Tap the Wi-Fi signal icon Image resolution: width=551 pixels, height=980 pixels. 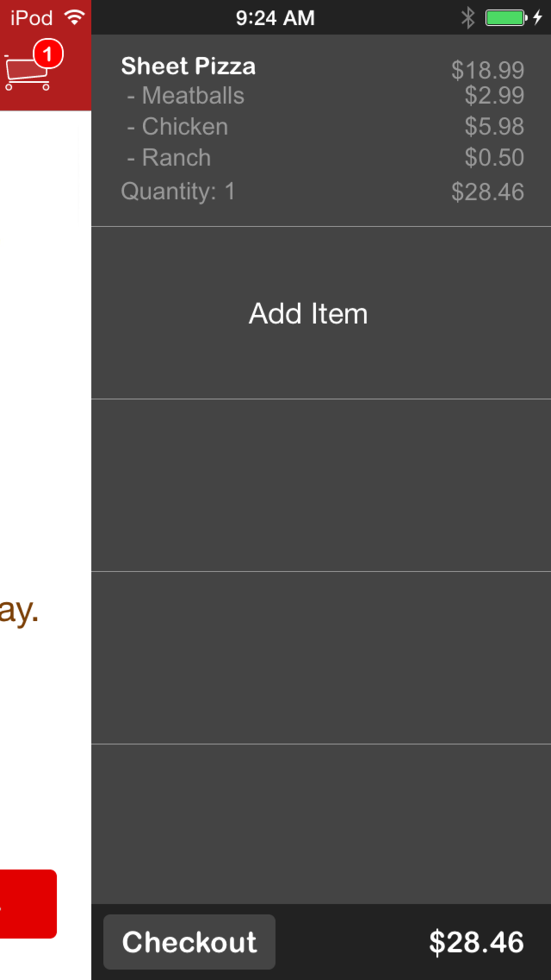point(74,17)
